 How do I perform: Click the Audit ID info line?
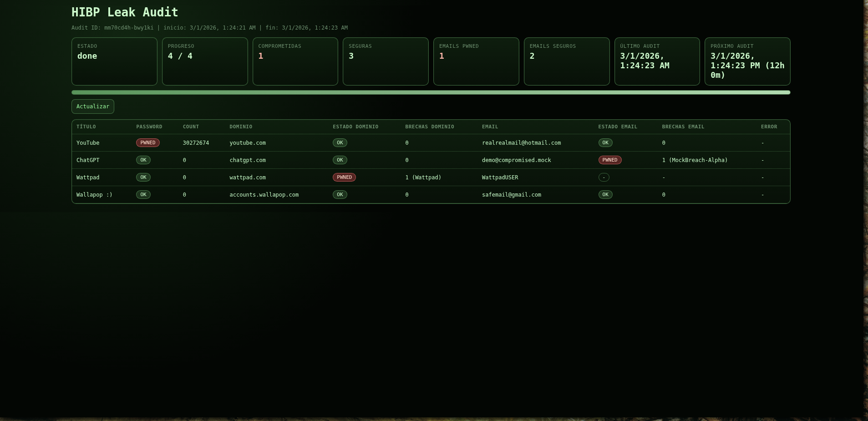pyautogui.click(x=209, y=28)
